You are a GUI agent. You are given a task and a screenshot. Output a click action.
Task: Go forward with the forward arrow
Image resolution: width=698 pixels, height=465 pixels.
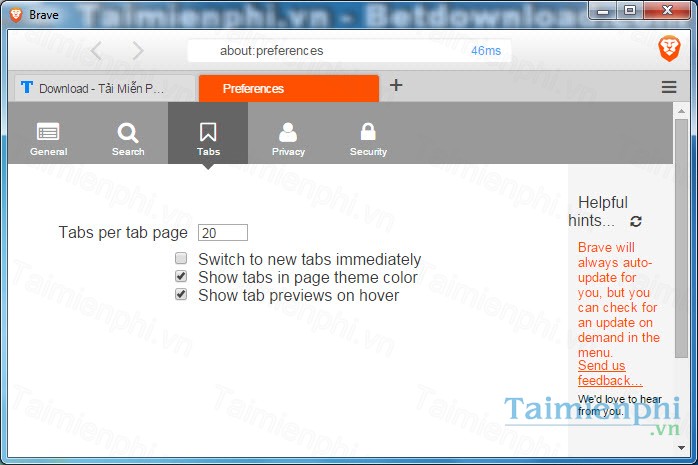138,51
